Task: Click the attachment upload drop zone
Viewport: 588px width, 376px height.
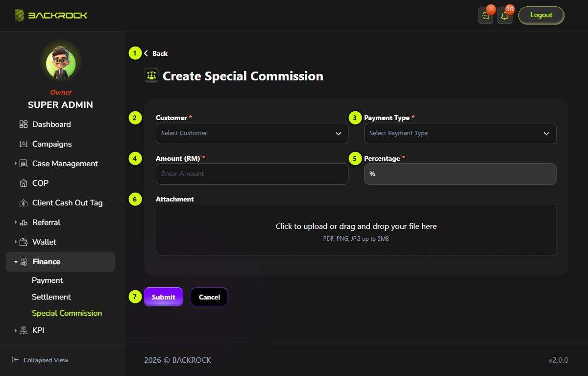Action: [356, 230]
